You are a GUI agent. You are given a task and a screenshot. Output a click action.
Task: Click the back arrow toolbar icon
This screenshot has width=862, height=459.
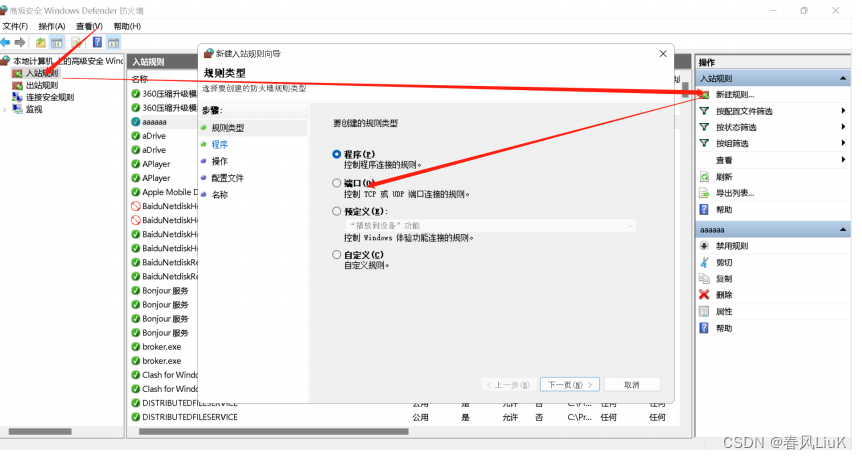pyautogui.click(x=5, y=42)
